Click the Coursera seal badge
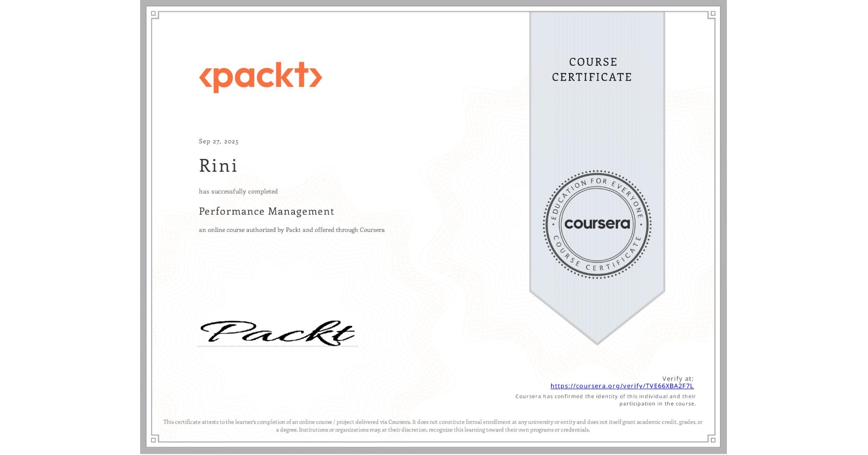 click(597, 225)
